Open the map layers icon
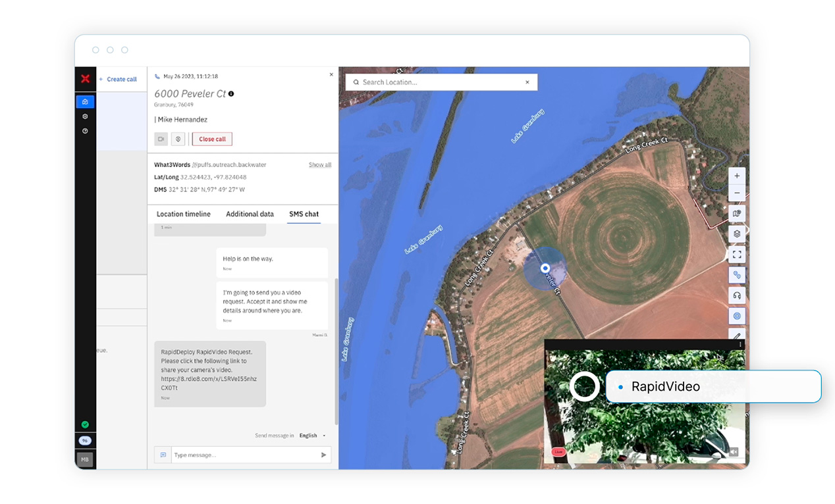Image resolution: width=835 pixels, height=504 pixels. click(x=737, y=234)
